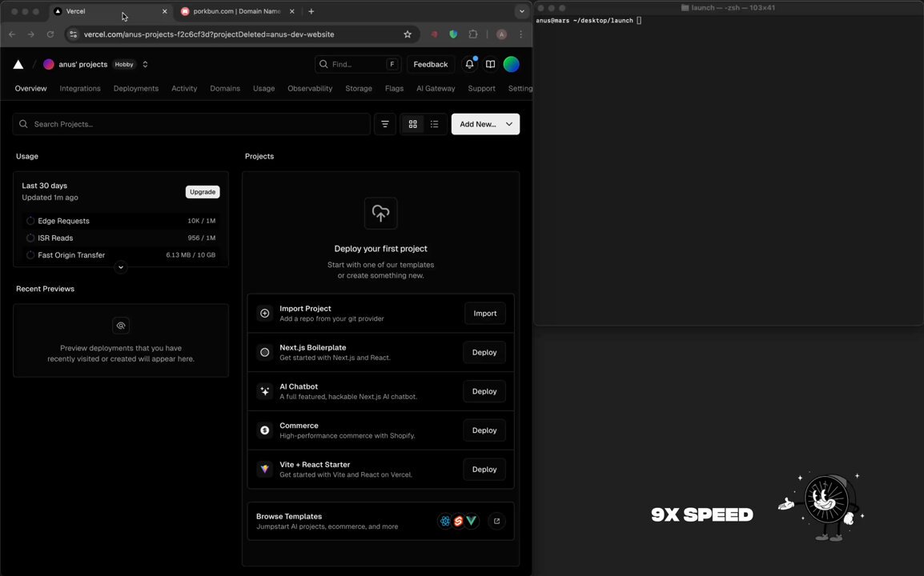Open the AI Gateway tab

[436, 88]
